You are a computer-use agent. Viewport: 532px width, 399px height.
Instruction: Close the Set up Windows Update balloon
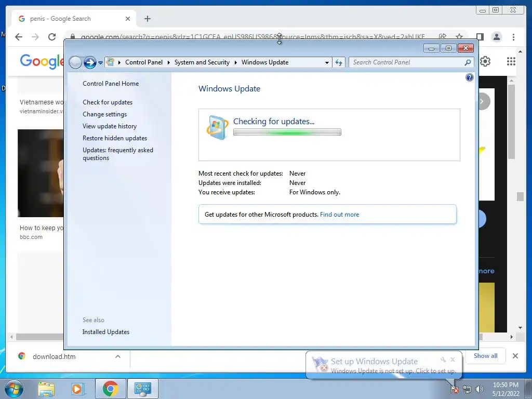click(453, 360)
